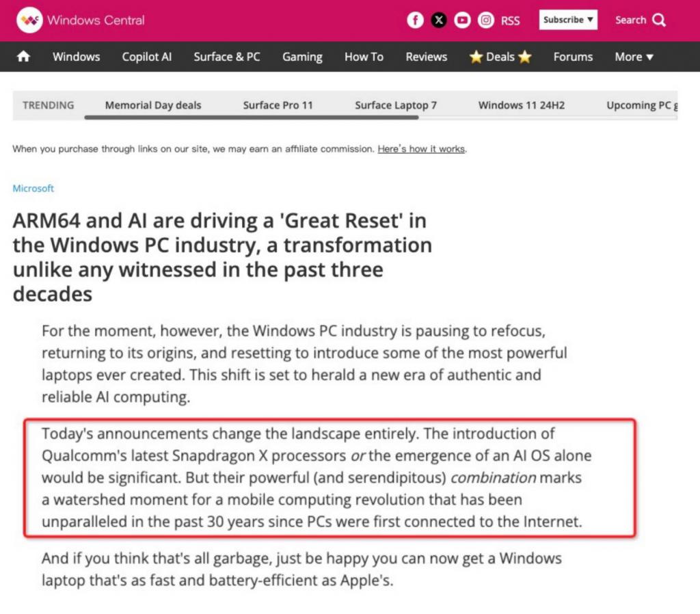Open the Instagram social icon
700x614 pixels.
[x=486, y=20]
